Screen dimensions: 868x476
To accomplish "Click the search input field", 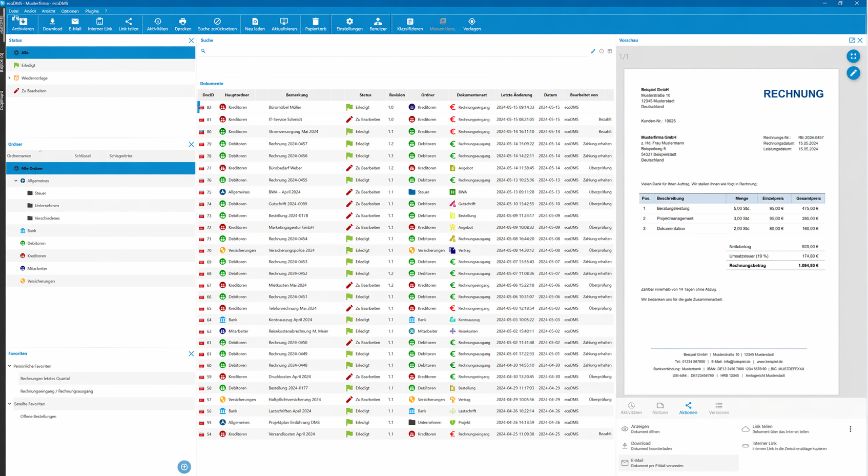I will pos(395,51).
